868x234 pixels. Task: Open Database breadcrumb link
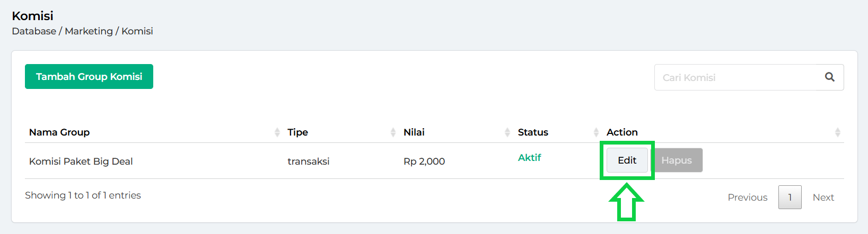34,31
